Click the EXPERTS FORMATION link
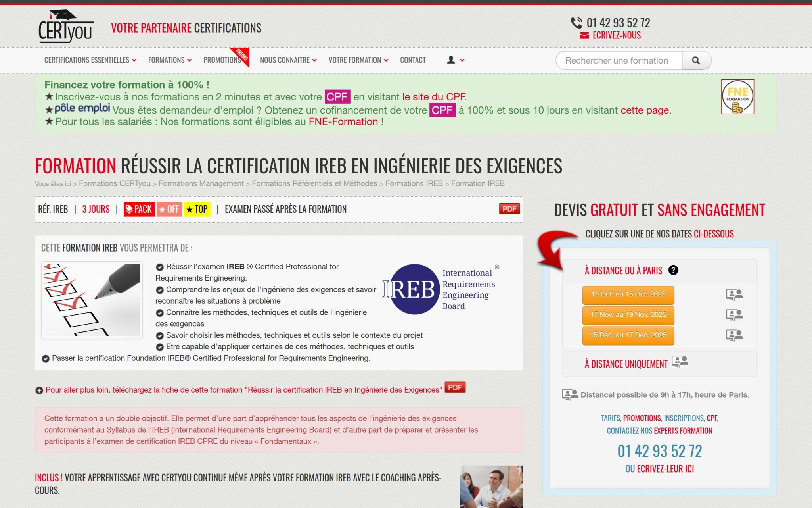The width and height of the screenshot is (812, 508). click(x=683, y=431)
